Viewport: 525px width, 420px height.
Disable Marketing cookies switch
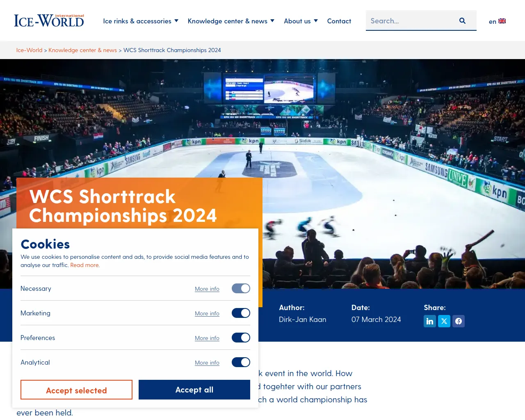point(241,313)
